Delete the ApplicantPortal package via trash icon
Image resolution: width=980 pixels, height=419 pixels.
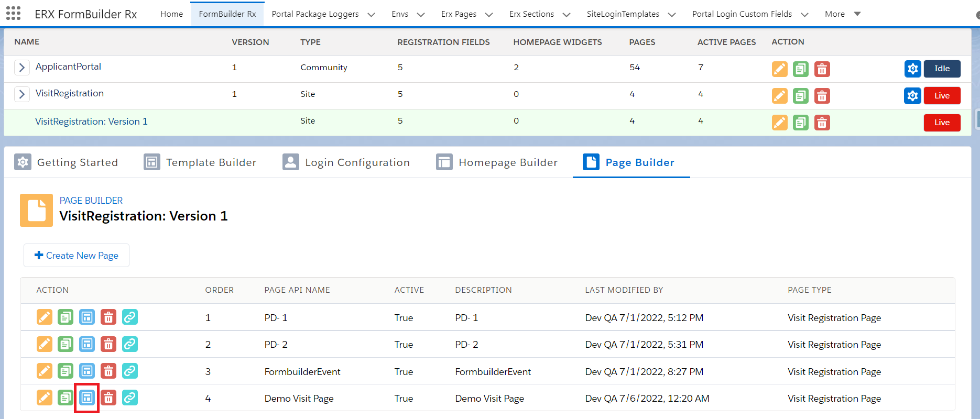822,69
